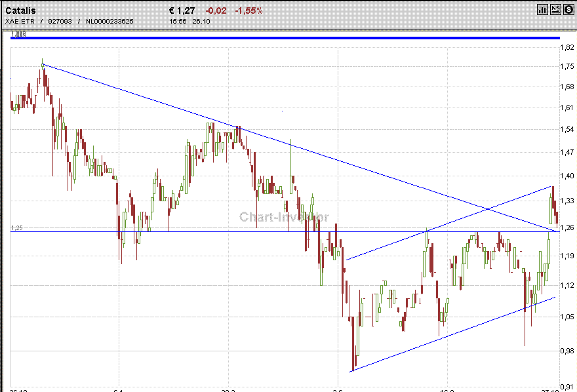Click the current price € 1,27
The image size is (577, 392).
click(182, 10)
